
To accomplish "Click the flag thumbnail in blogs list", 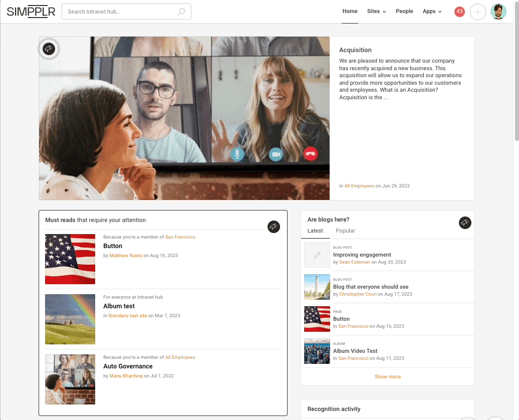I will tap(317, 319).
